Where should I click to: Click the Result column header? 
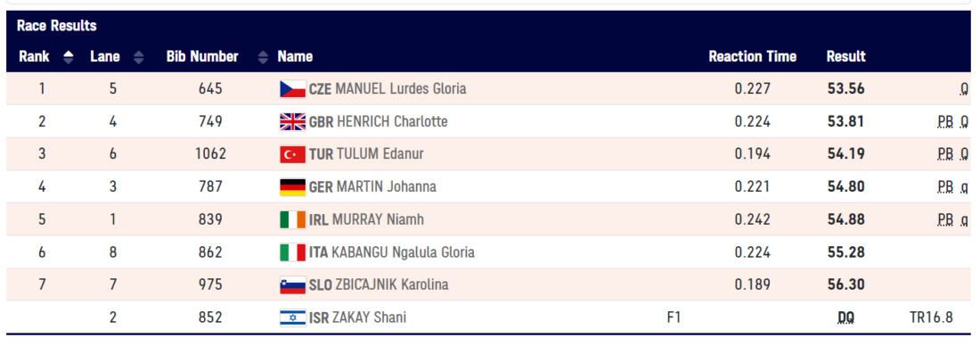tap(845, 56)
